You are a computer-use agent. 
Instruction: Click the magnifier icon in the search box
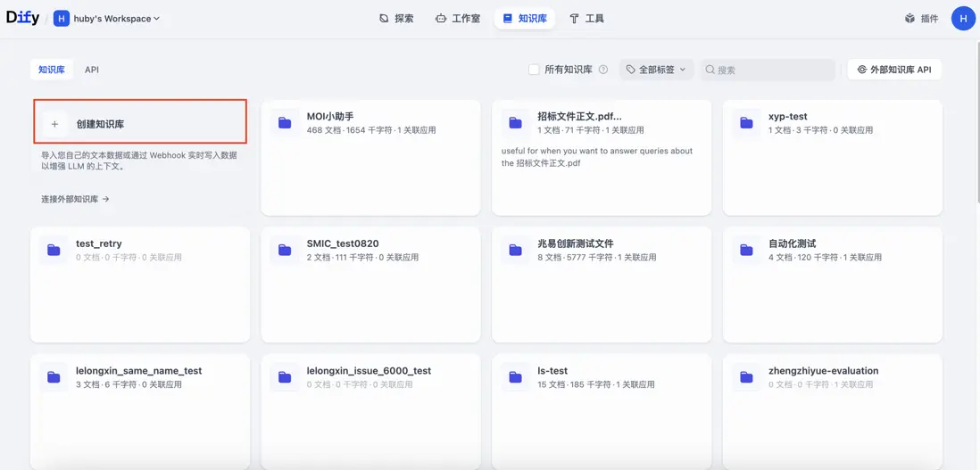tap(710, 70)
